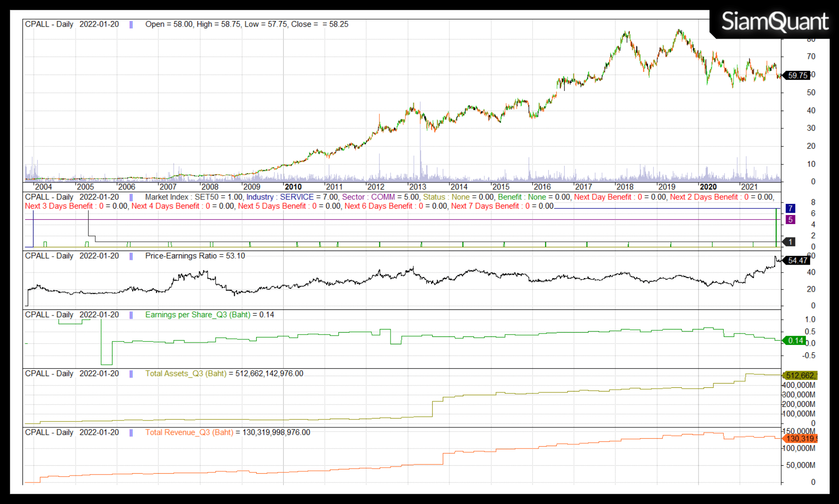The height and width of the screenshot is (504, 839).
Task: Select the Total Revenue_Q3 (Baht) label
Action: click(189, 432)
